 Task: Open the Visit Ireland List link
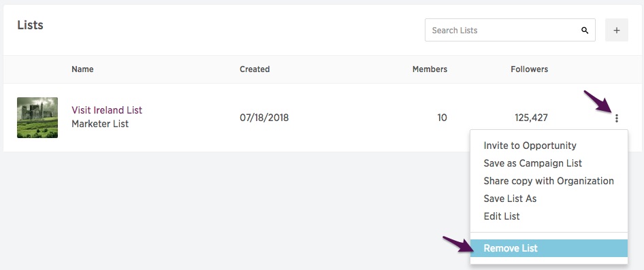coord(107,110)
